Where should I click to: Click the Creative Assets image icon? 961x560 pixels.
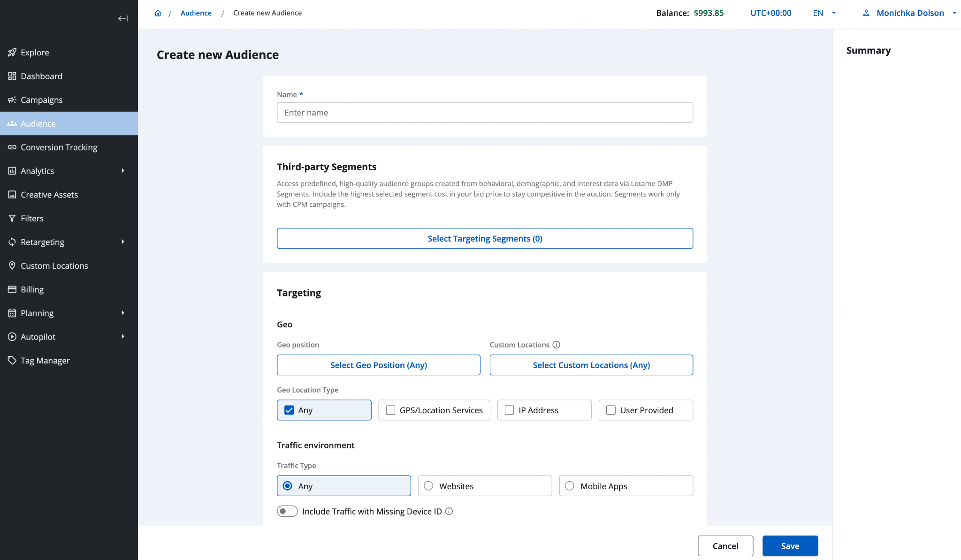(x=12, y=195)
